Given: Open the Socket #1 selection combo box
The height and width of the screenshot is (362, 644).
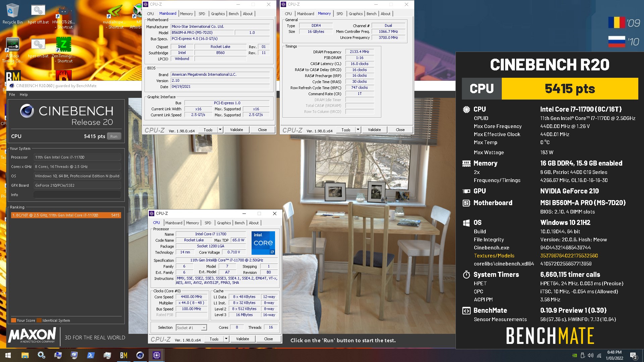Looking at the screenshot, I should click(x=191, y=327).
